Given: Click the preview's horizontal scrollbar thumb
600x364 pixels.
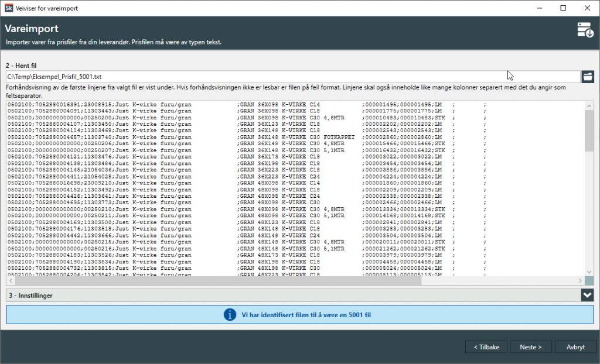Looking at the screenshot, I should 217,281.
